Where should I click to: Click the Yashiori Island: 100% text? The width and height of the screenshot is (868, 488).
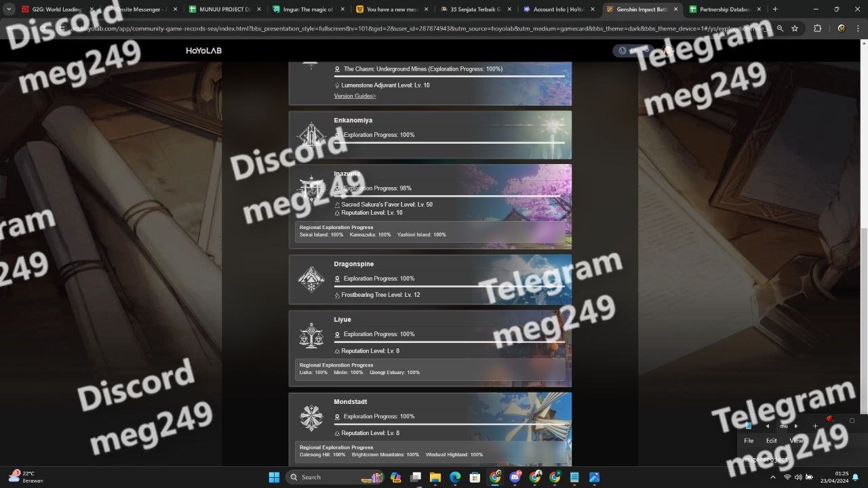pyautogui.click(x=422, y=235)
